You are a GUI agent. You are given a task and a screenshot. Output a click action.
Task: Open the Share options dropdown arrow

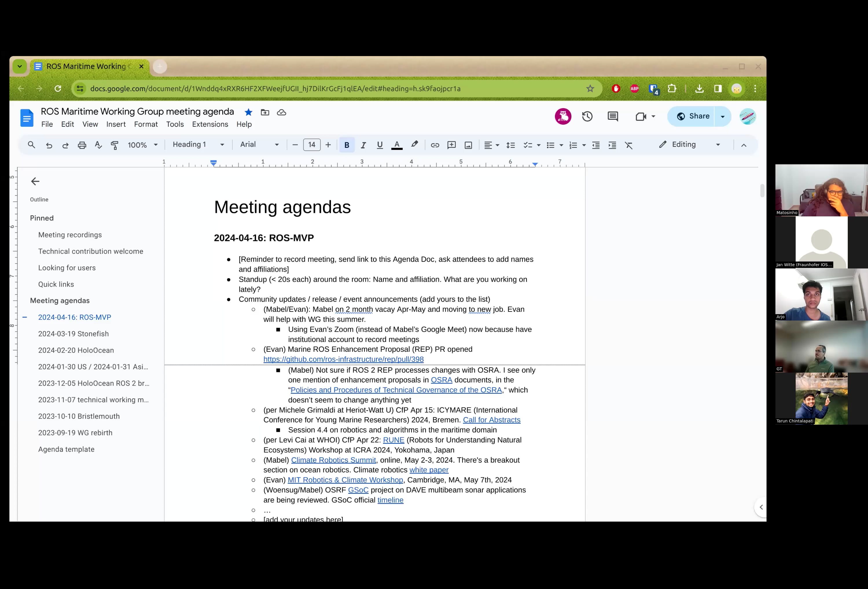pos(722,117)
